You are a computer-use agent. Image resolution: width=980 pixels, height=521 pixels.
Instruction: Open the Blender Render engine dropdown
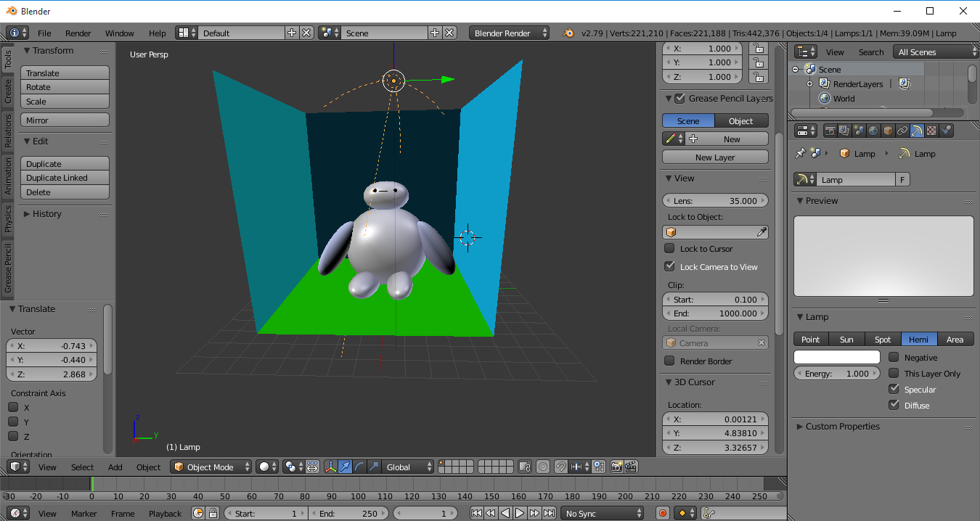pos(510,33)
